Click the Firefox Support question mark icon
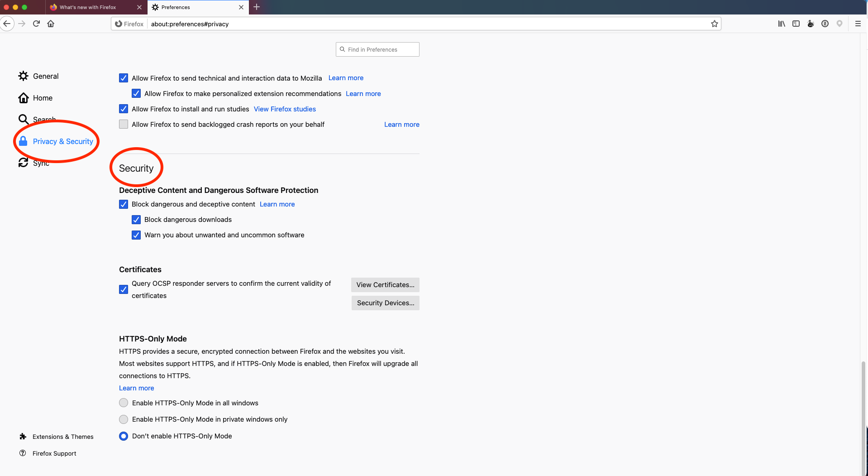The image size is (868, 476). [x=23, y=453]
